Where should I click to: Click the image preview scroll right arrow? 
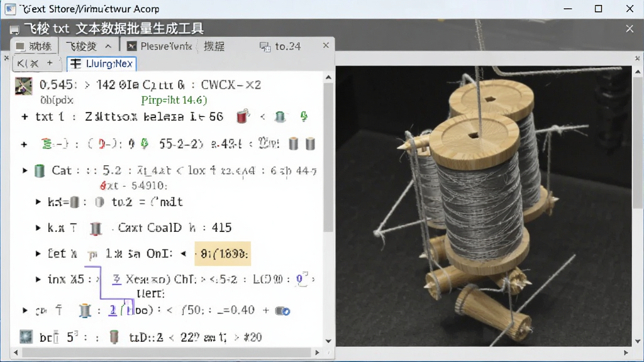[626, 353]
